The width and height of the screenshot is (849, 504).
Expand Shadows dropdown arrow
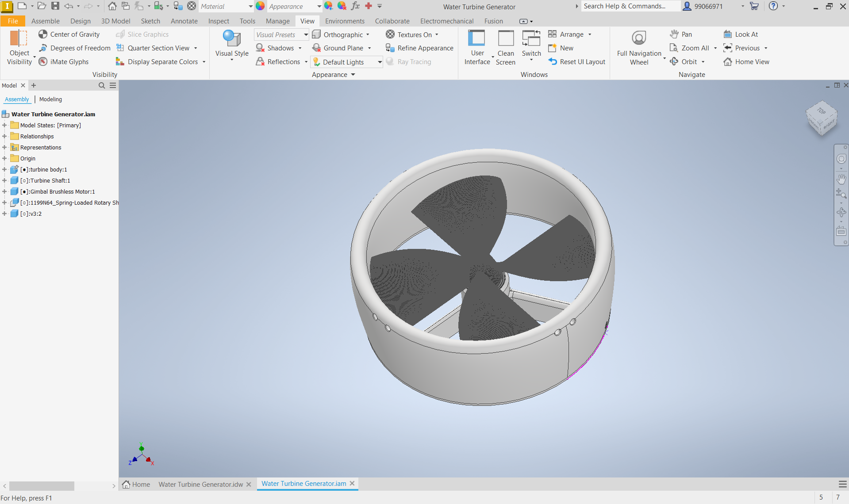pos(300,48)
